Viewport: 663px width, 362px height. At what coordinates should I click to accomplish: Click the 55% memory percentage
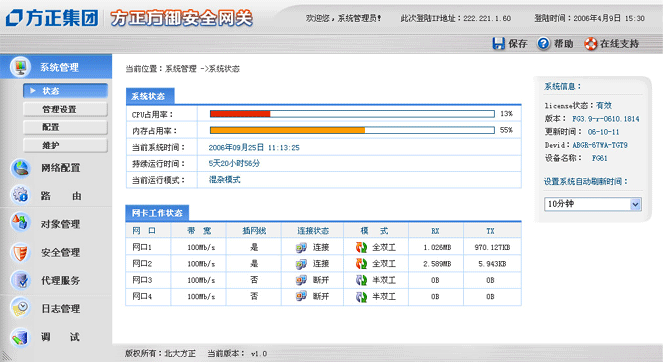[506, 130]
